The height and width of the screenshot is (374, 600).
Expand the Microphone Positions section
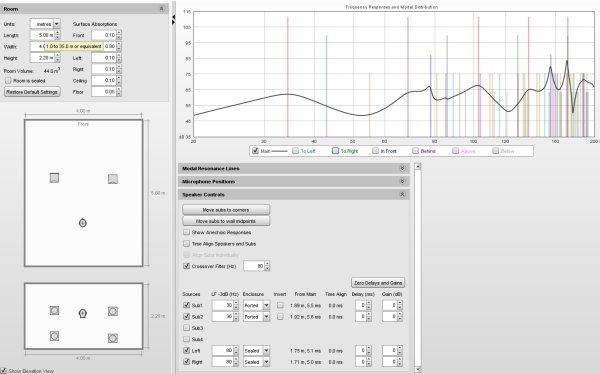(402, 181)
